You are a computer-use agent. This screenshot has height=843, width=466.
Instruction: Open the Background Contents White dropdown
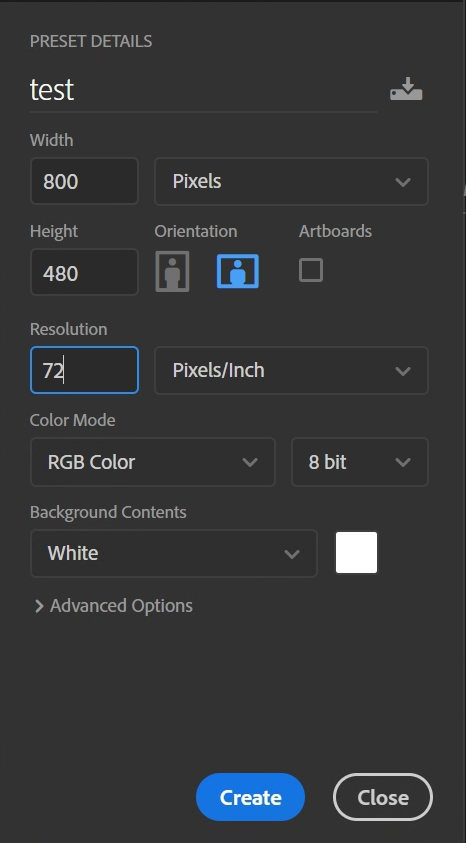tap(174, 553)
